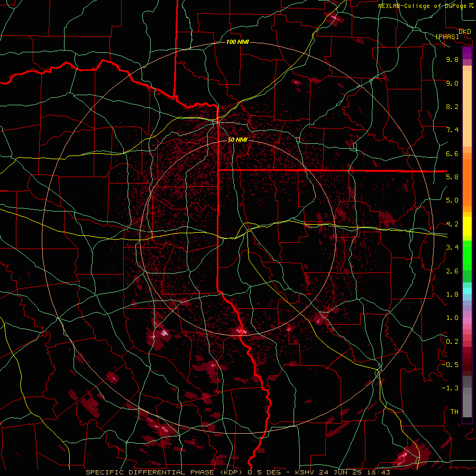This screenshot has height=476, width=476.
Task: Click the -1.3 legend value
Action: 450,388
